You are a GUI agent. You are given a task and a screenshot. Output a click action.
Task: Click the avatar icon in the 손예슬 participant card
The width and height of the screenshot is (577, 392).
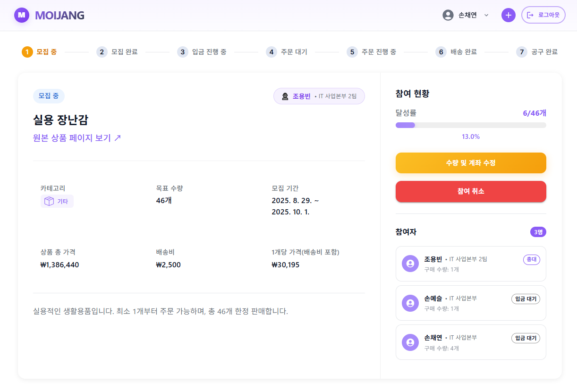(x=410, y=303)
